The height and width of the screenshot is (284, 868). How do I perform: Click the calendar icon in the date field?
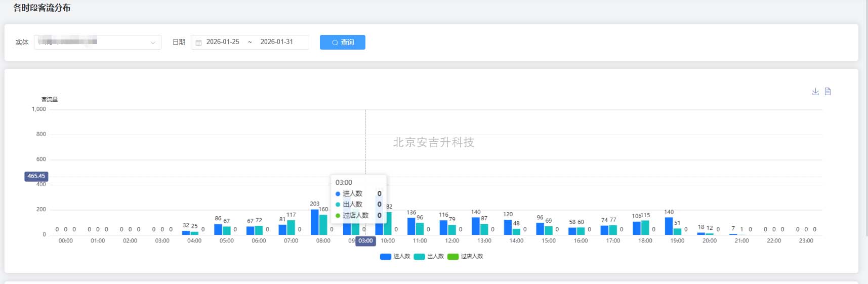(199, 43)
